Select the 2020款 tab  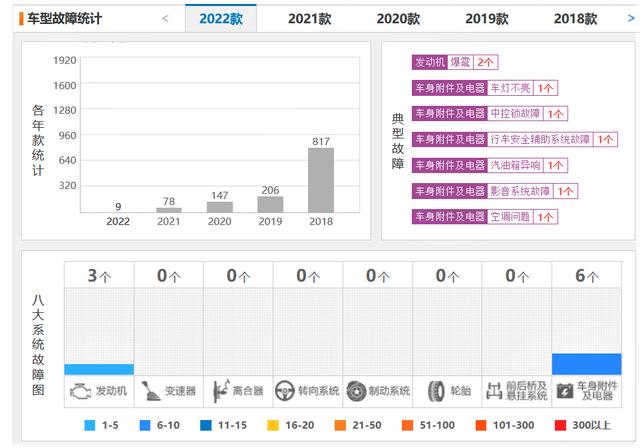(398, 18)
